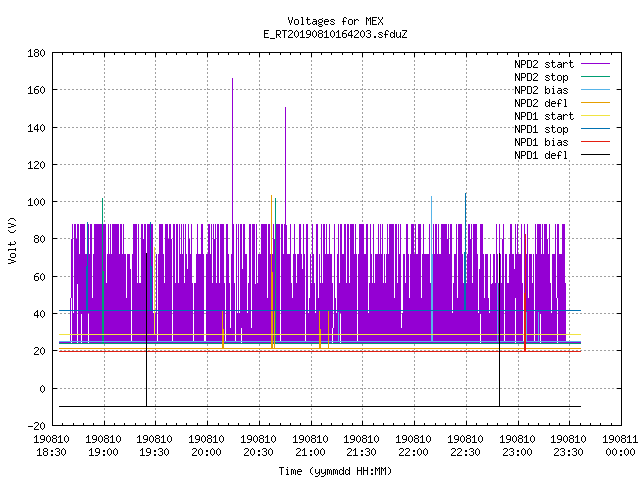Click the tallest purple spike near 166 V

233,151
